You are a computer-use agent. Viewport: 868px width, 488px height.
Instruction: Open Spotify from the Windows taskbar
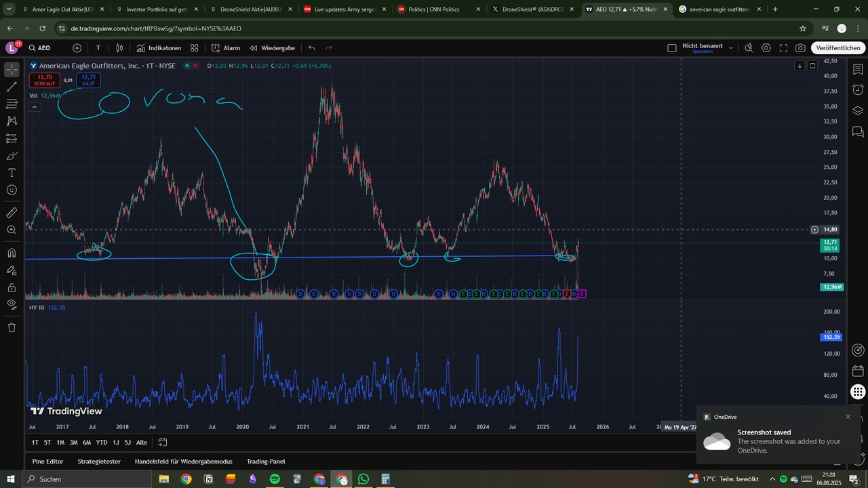coord(275,479)
